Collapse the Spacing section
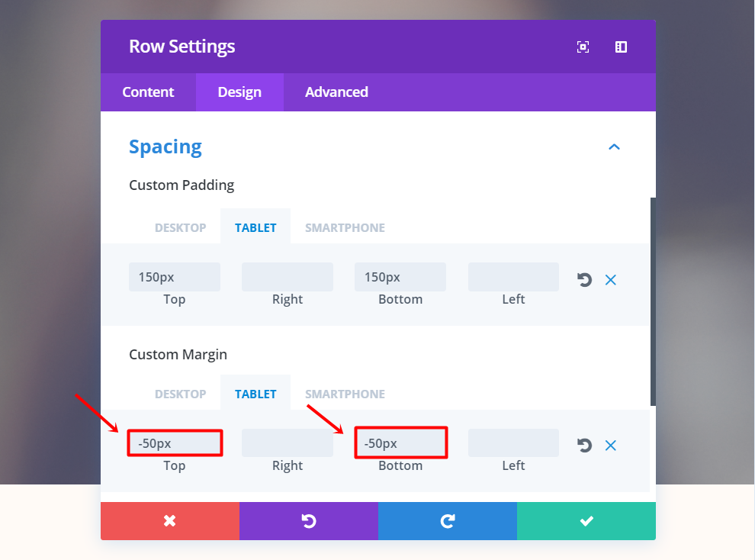Viewport: 755px width, 560px height. pos(614,146)
